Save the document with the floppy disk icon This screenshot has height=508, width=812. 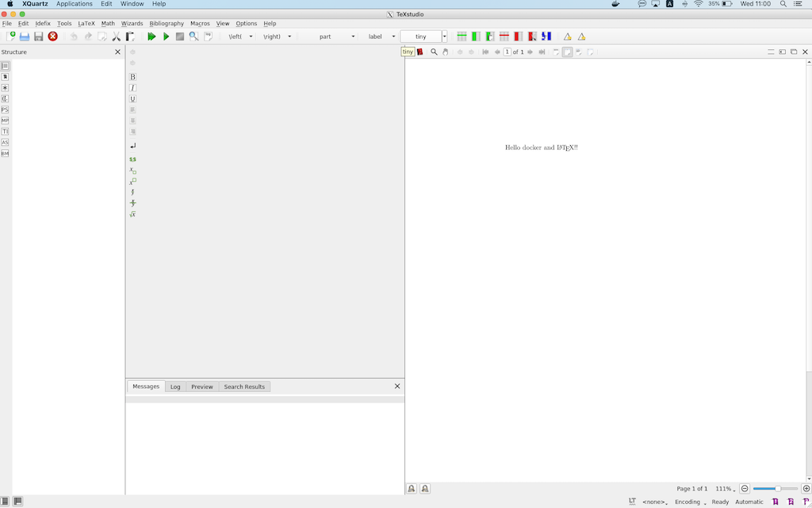pyautogui.click(x=38, y=37)
